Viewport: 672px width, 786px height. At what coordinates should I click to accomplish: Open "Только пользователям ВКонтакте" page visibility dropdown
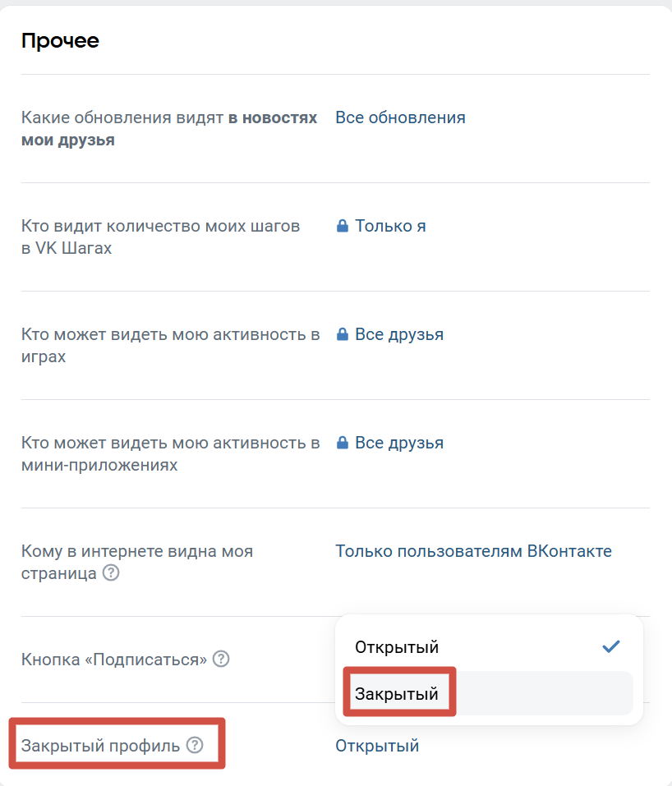[473, 551]
